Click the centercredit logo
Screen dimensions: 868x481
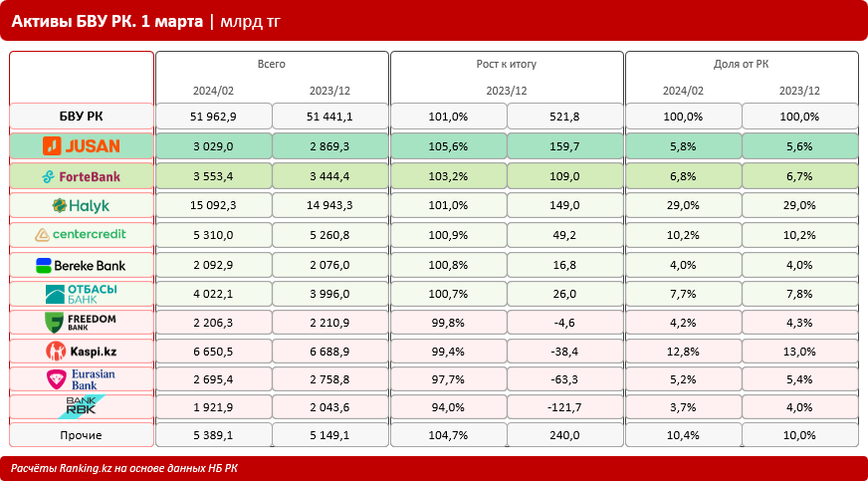point(82,235)
